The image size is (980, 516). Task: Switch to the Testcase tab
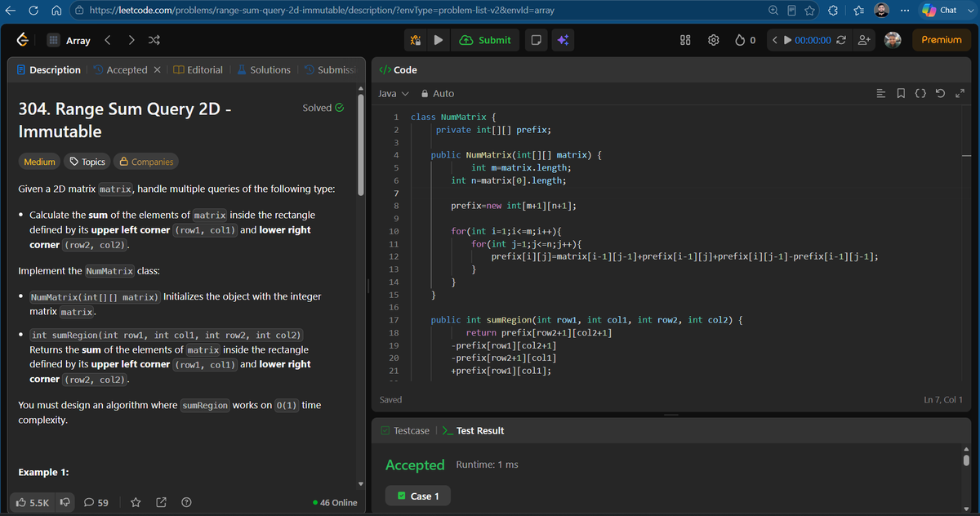click(x=405, y=430)
